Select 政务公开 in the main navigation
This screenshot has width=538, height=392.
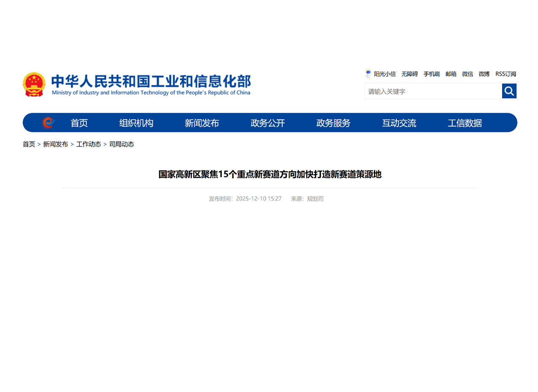click(268, 123)
